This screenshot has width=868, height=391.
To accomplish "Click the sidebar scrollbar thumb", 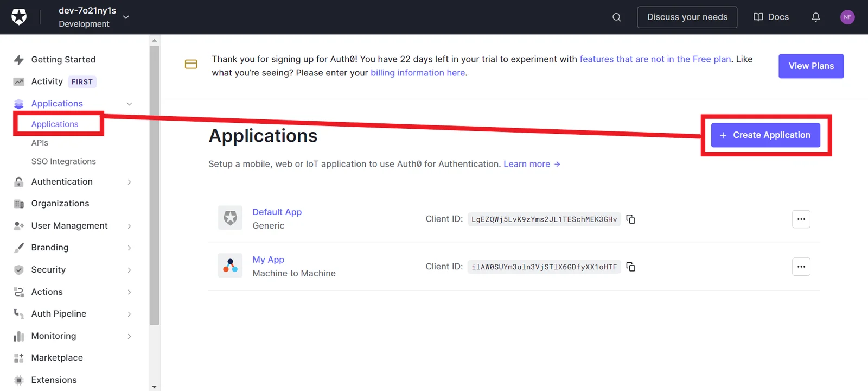I will click(155, 185).
